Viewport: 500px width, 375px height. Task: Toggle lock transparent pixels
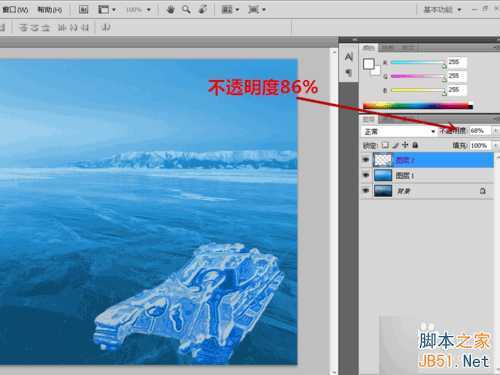pos(385,145)
